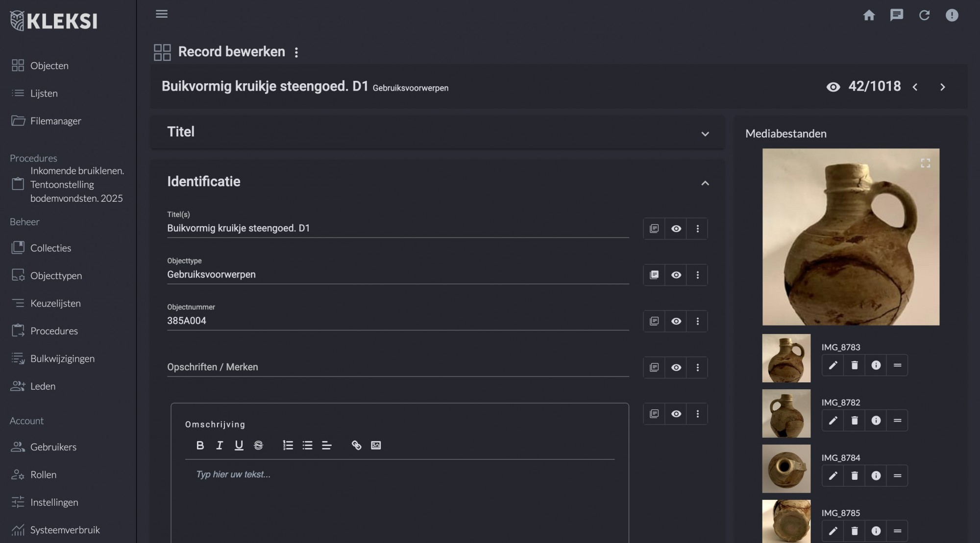
Task: Edit IMG_8782 with the pencil icon
Action: point(833,421)
